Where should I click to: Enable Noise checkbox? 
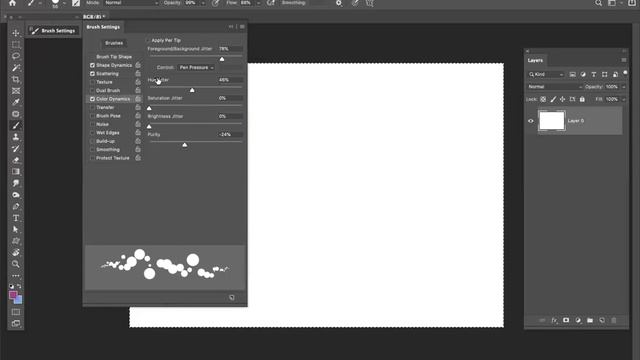click(x=92, y=124)
